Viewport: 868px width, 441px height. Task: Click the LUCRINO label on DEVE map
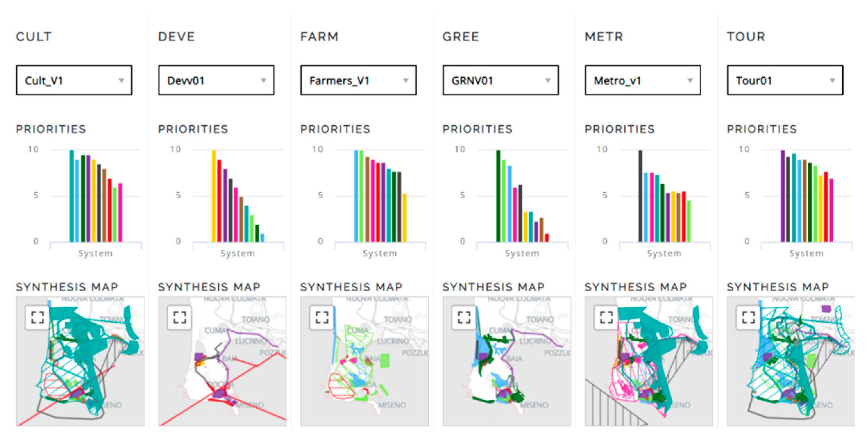coord(251,341)
